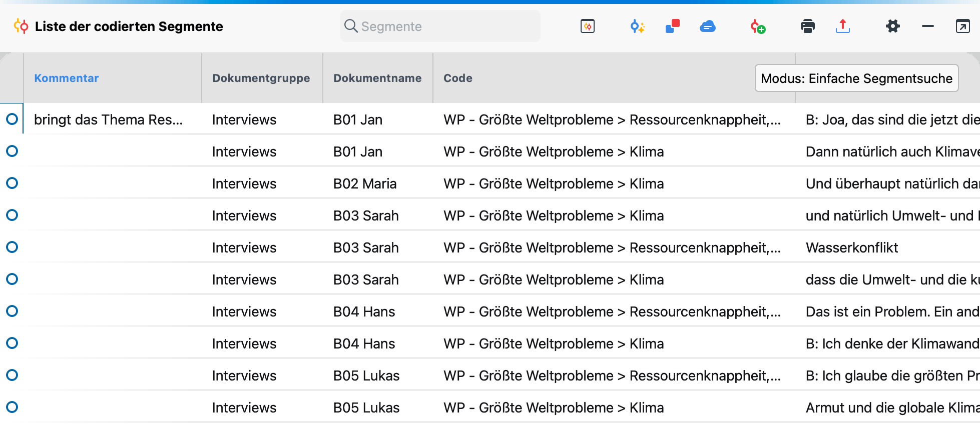
Task: Click segment circle for 'bringt das Thema Res...' row
Action: (x=12, y=119)
